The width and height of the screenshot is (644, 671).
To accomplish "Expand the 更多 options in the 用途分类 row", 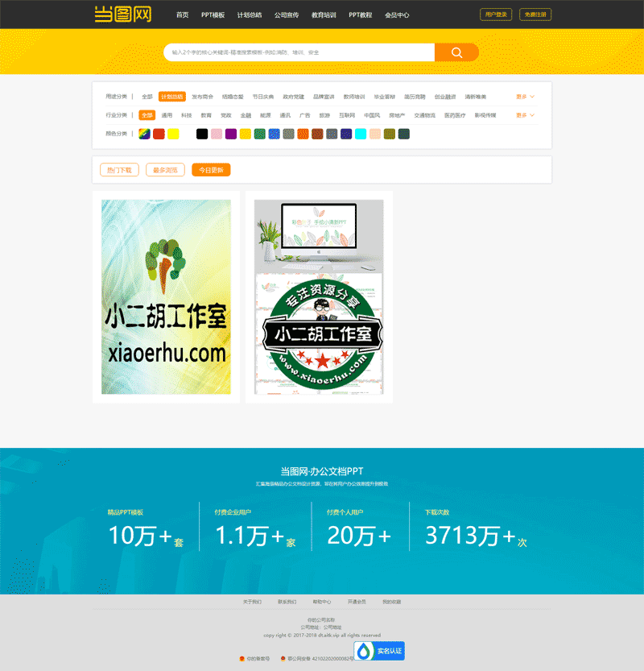I will point(522,95).
